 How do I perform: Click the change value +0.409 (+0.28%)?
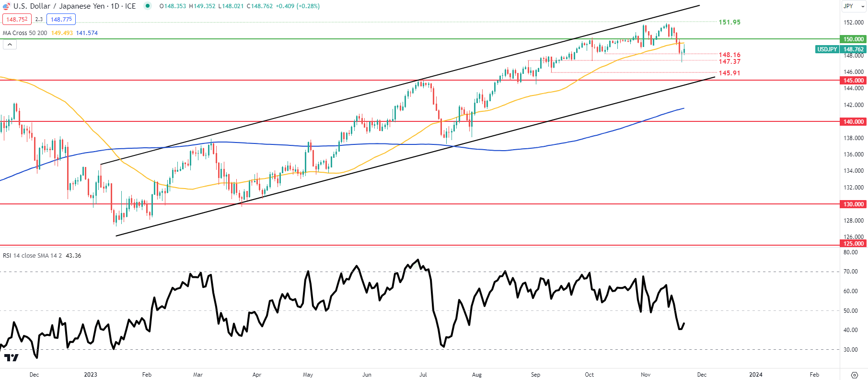point(298,6)
